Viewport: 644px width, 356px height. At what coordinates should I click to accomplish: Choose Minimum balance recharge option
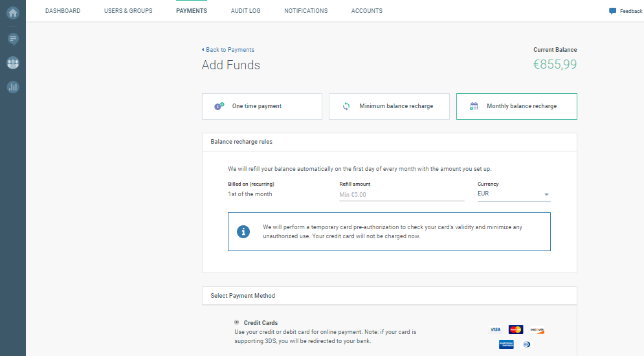point(389,106)
